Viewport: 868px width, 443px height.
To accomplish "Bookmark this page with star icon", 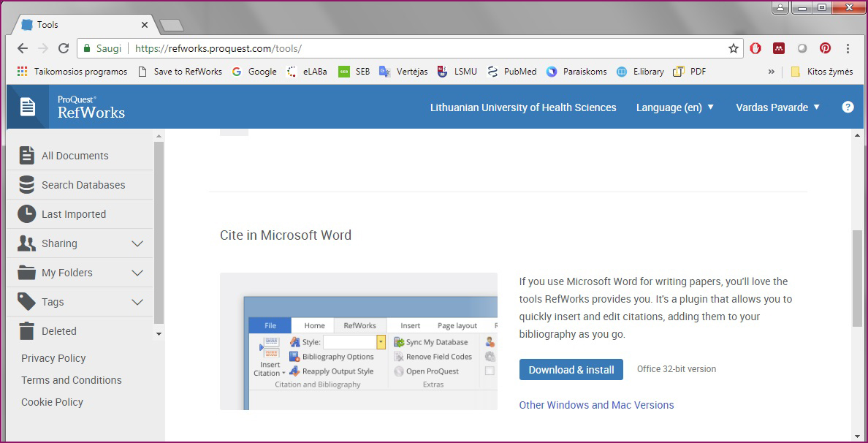I will pos(733,48).
